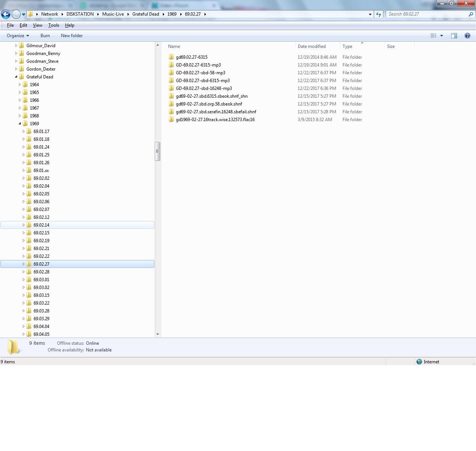Open the address bar history dropdown
The image size is (476, 451).
[370, 14]
